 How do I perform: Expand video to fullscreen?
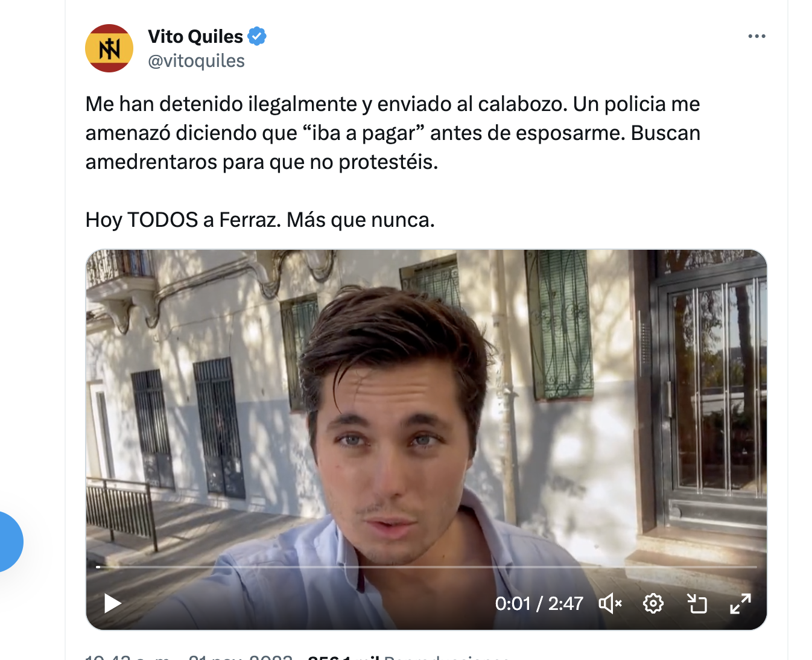coord(740,603)
